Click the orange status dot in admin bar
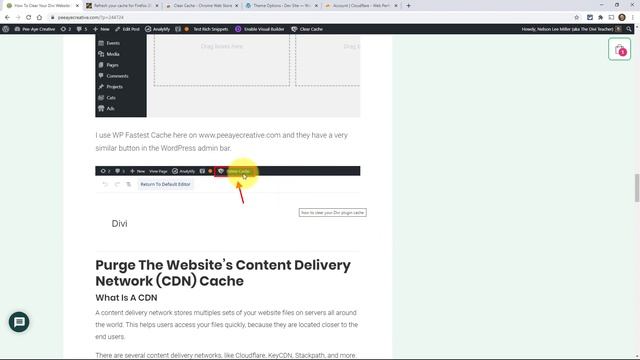The width and height of the screenshot is (640, 360). (187, 29)
